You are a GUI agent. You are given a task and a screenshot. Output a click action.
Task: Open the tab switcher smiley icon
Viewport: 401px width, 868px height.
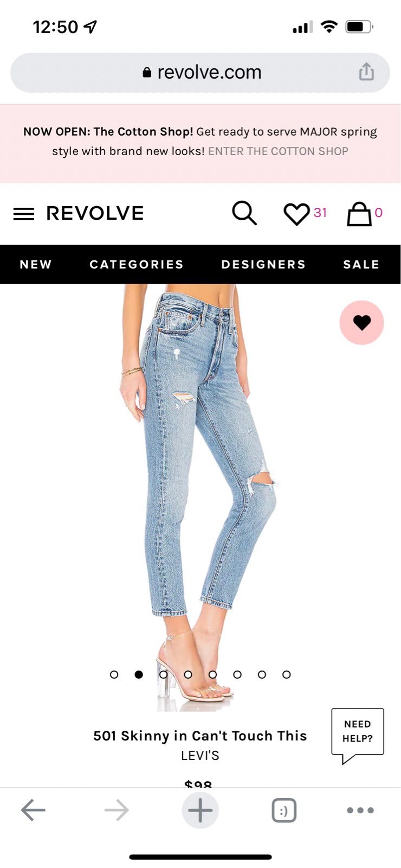(283, 810)
